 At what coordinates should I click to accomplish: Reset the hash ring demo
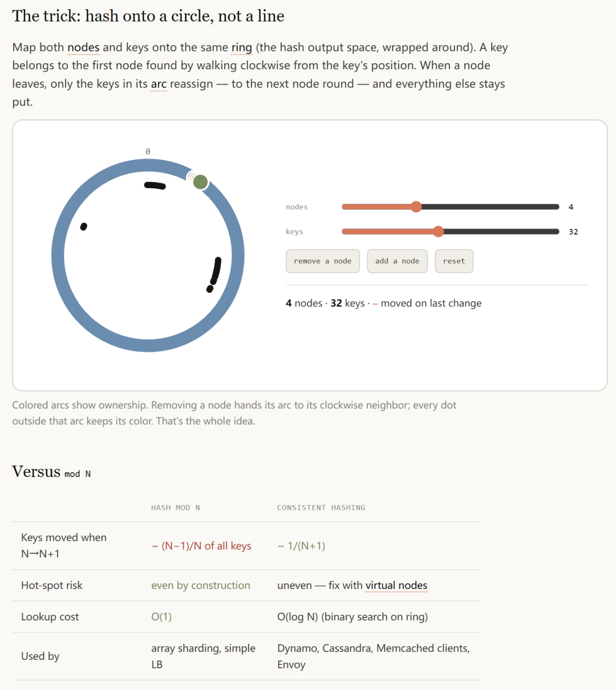coord(454,261)
